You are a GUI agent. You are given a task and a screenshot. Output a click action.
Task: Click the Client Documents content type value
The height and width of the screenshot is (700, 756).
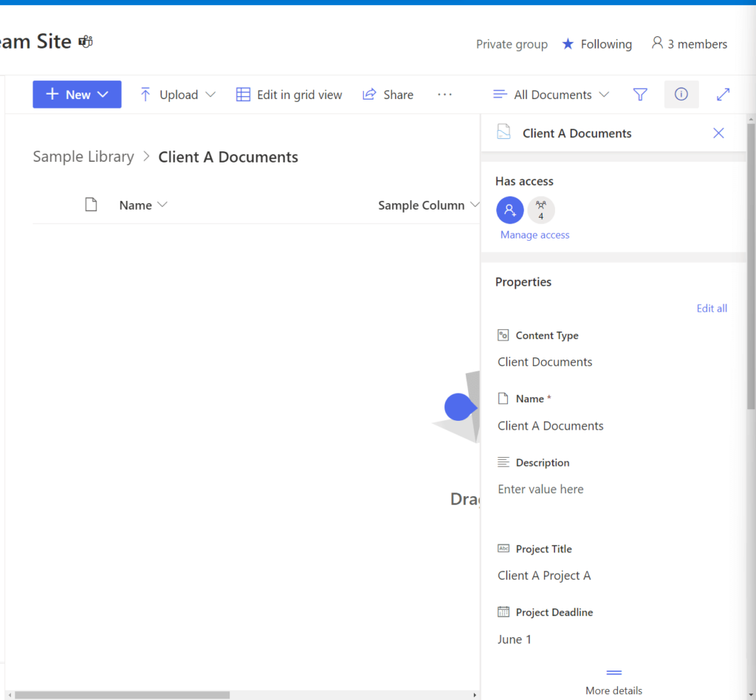(545, 362)
